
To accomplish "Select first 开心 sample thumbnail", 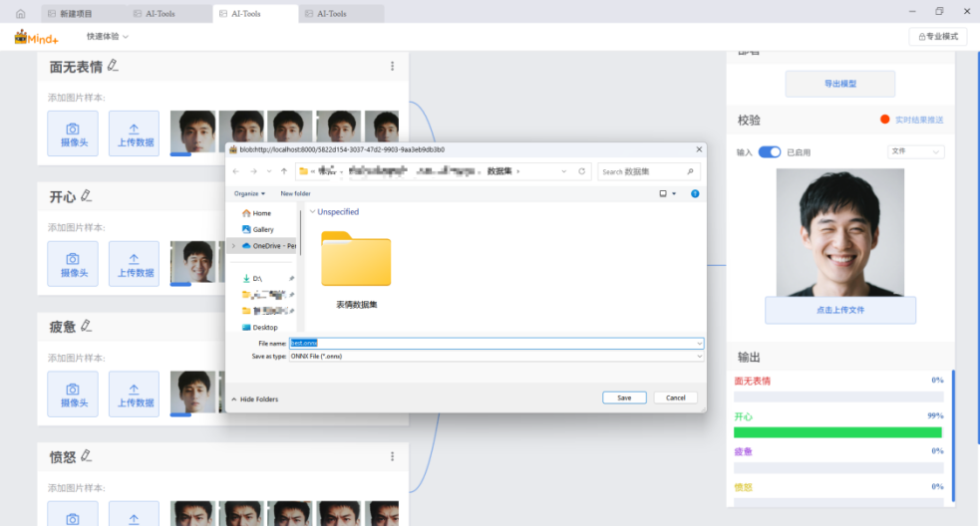I will tap(192, 262).
